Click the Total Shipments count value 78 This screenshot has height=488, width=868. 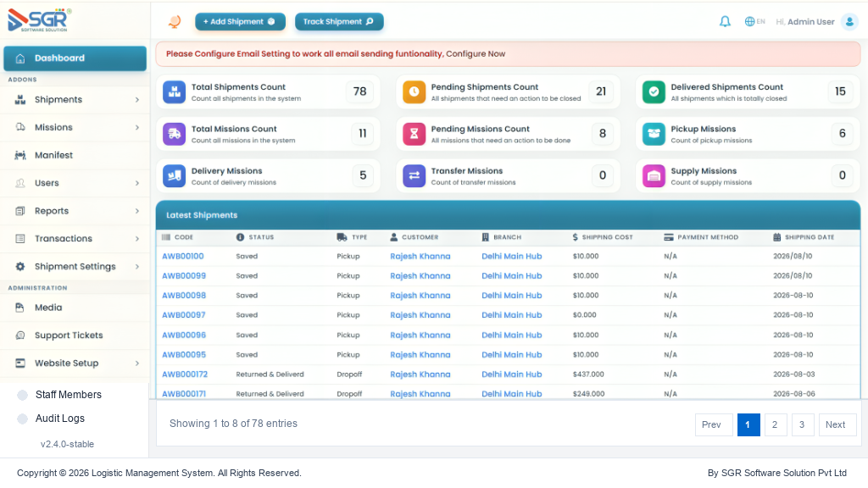359,91
